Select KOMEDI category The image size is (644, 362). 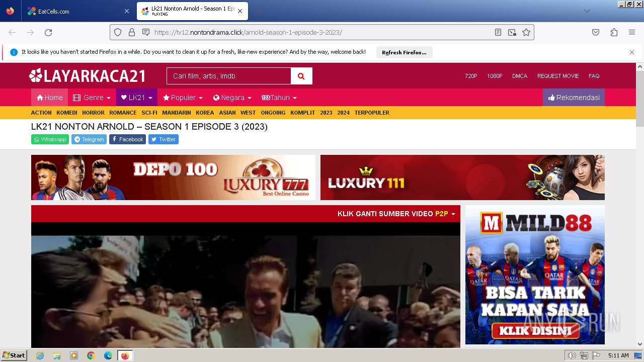tap(67, 113)
